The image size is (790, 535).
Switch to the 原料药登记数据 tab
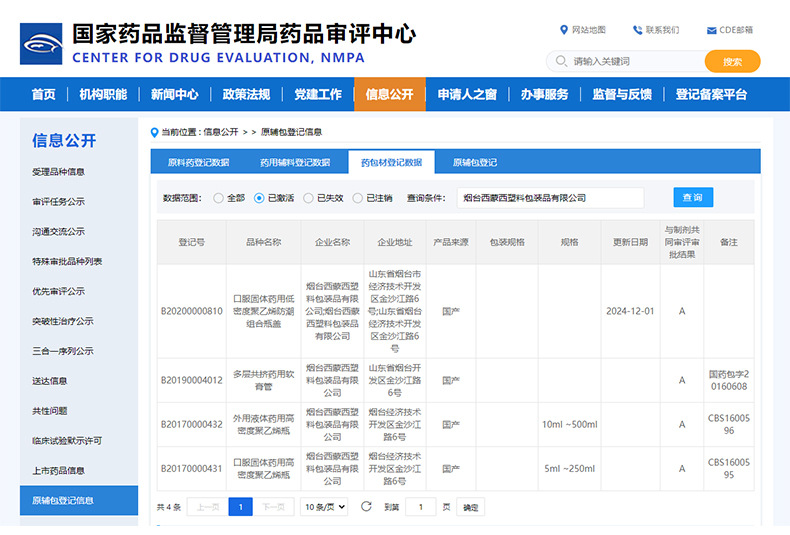(x=198, y=162)
